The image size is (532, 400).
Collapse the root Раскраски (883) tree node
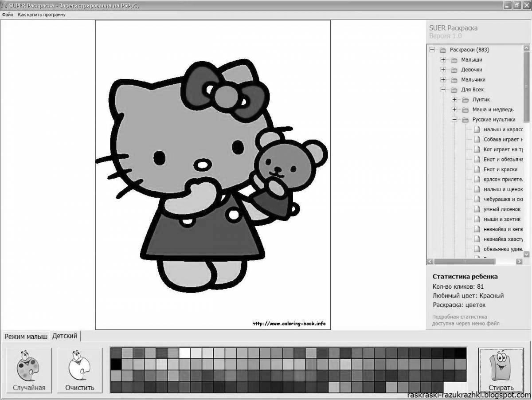pyautogui.click(x=432, y=50)
